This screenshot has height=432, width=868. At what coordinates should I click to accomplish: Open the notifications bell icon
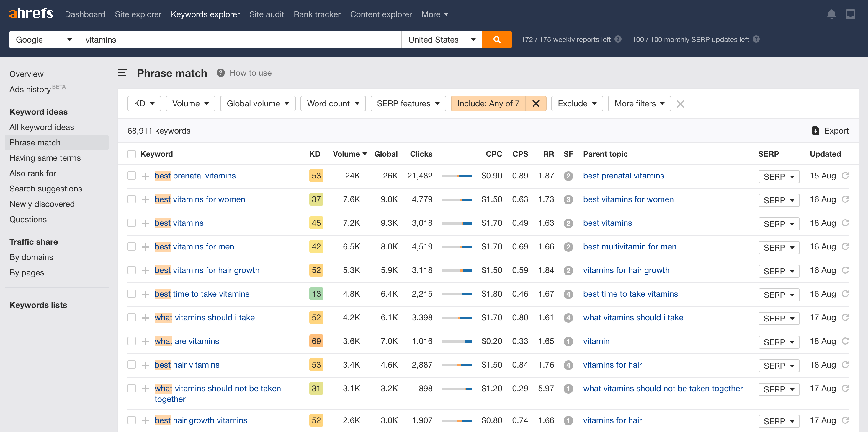831,14
